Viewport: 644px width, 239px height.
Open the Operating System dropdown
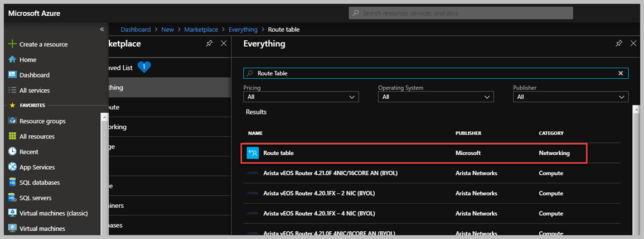(x=436, y=97)
